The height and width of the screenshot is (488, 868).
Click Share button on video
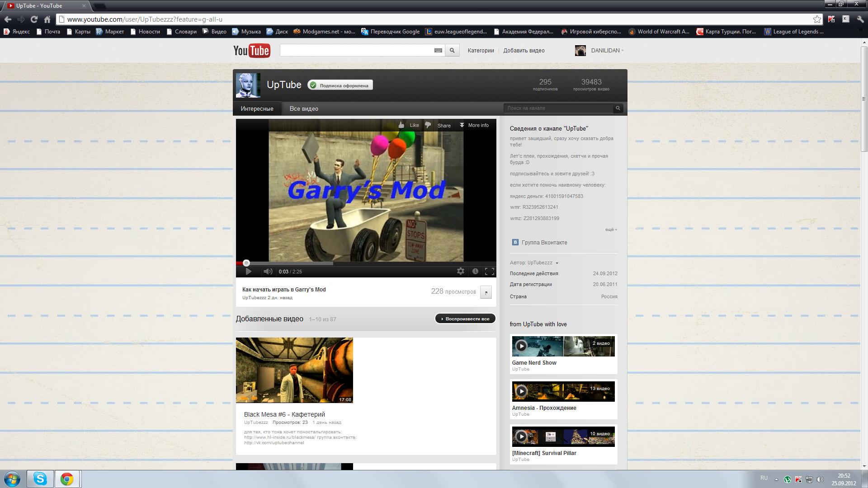(x=444, y=126)
